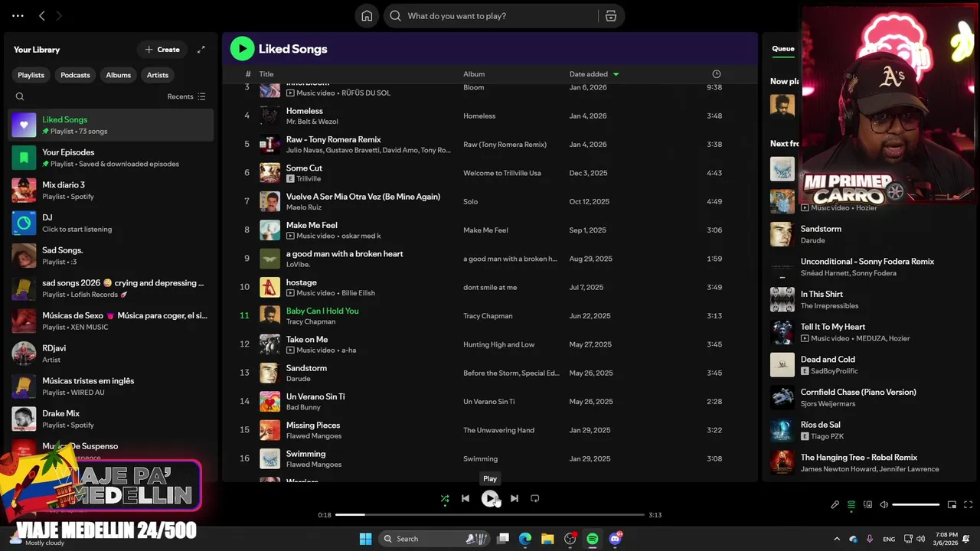Open the Make Me Feel album link
This screenshot has height=551, width=980.
485,230
